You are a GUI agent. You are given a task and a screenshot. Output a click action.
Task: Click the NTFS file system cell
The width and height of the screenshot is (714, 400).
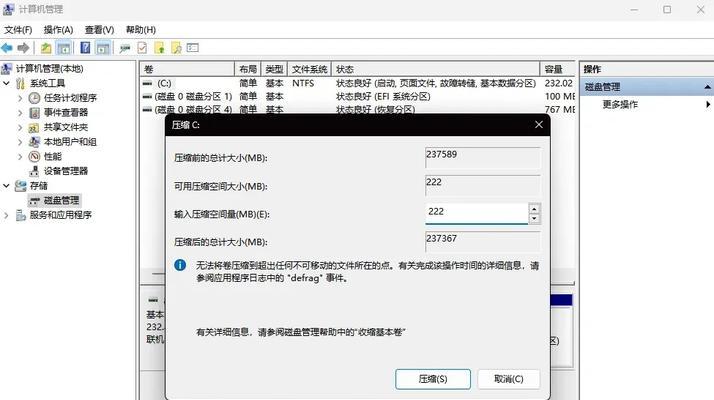tap(303, 83)
